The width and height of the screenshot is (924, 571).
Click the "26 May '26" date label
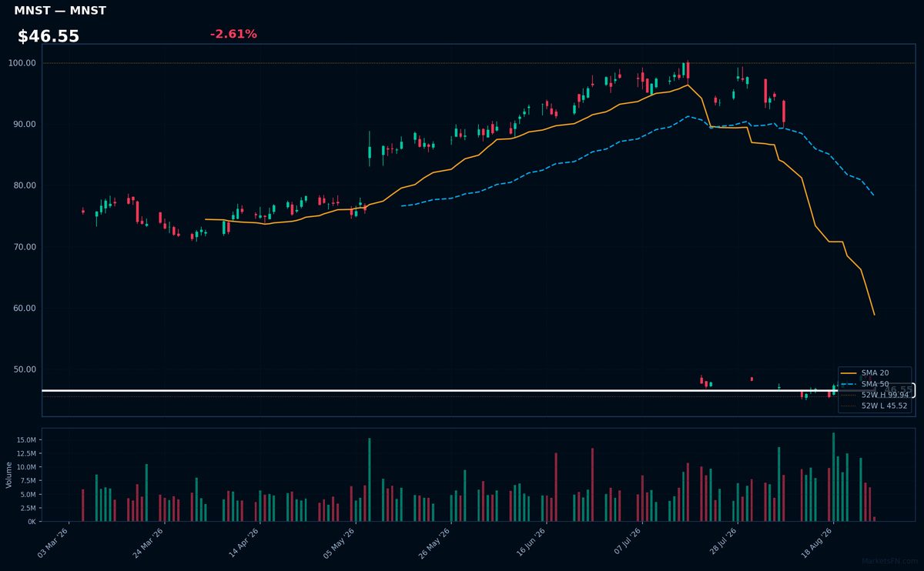coord(436,541)
